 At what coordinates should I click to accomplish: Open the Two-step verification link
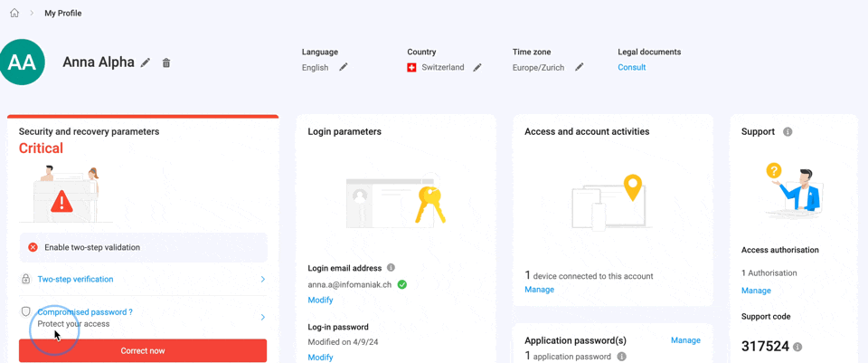(x=75, y=280)
